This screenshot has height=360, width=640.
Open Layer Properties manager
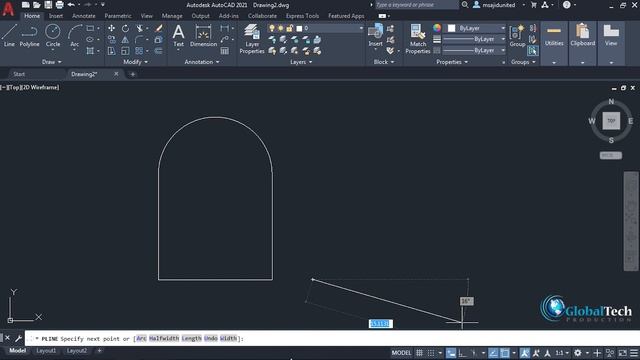tap(252, 39)
